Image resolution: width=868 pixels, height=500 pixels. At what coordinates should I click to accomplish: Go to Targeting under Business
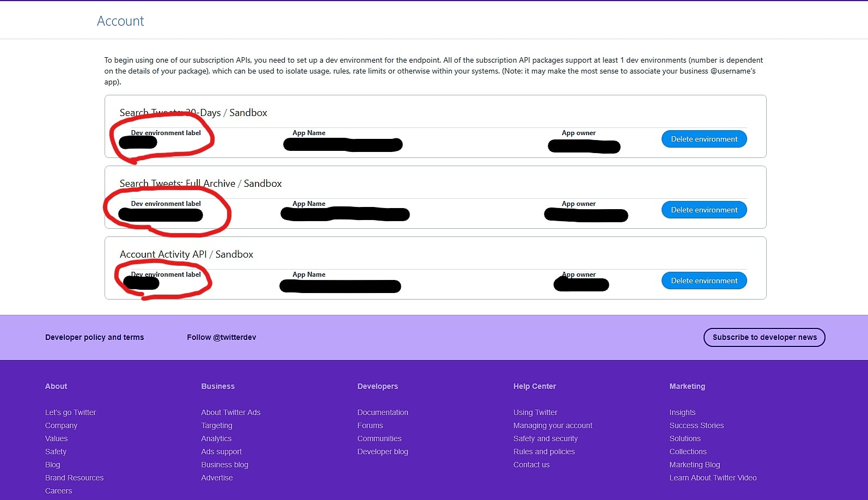217,425
